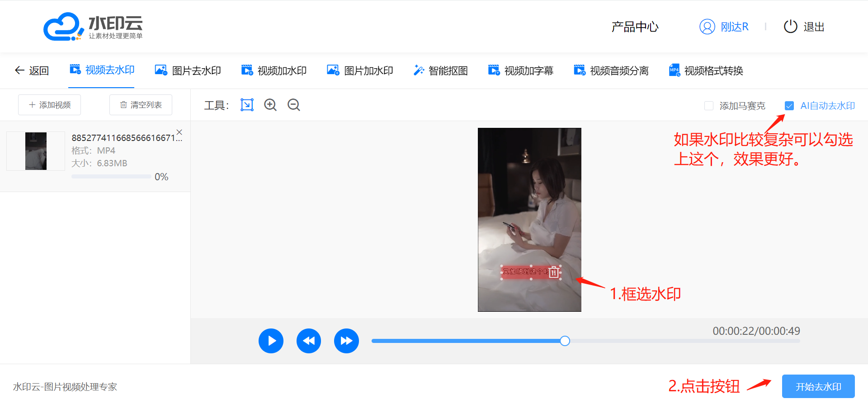Click the 视频加水印 tab icon
The image size is (868, 408).
(247, 70)
